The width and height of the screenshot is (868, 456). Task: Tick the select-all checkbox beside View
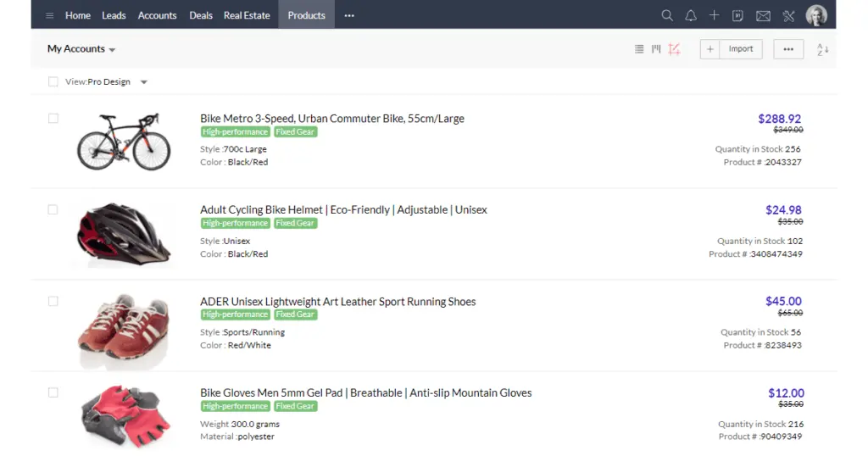click(53, 82)
